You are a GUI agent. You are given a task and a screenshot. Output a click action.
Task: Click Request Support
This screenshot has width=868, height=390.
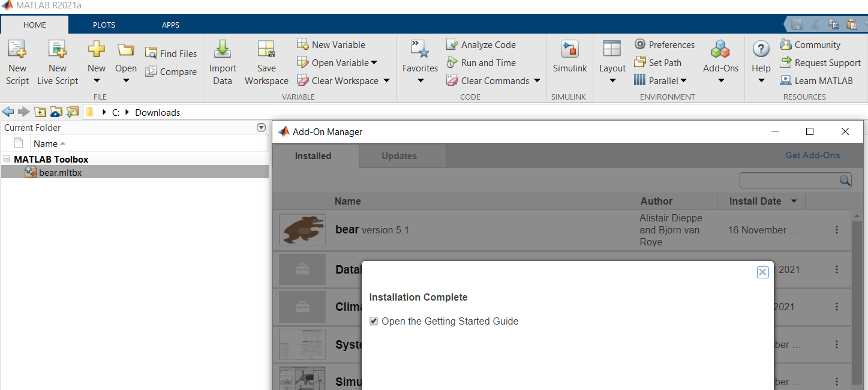tap(820, 62)
